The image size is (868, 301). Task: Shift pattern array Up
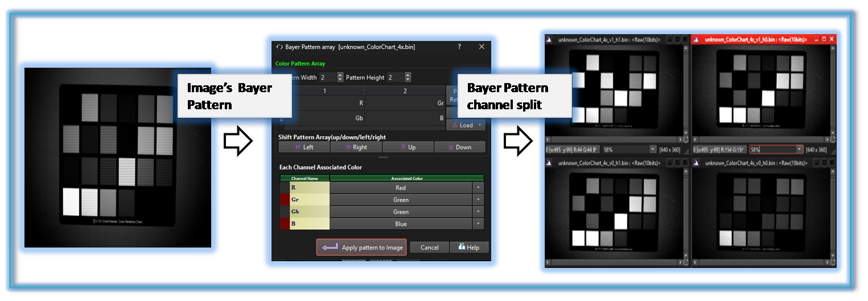(x=408, y=147)
